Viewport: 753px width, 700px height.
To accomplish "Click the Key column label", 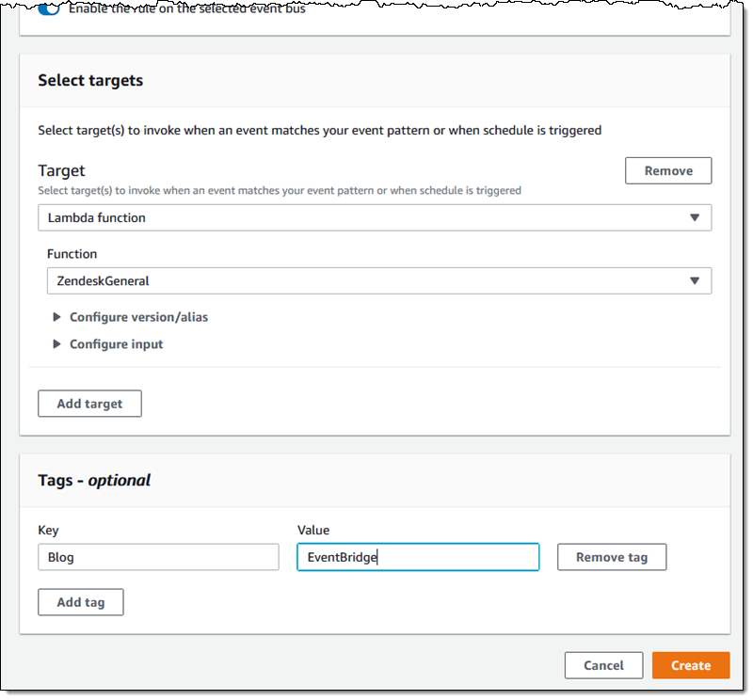I will (x=48, y=531).
